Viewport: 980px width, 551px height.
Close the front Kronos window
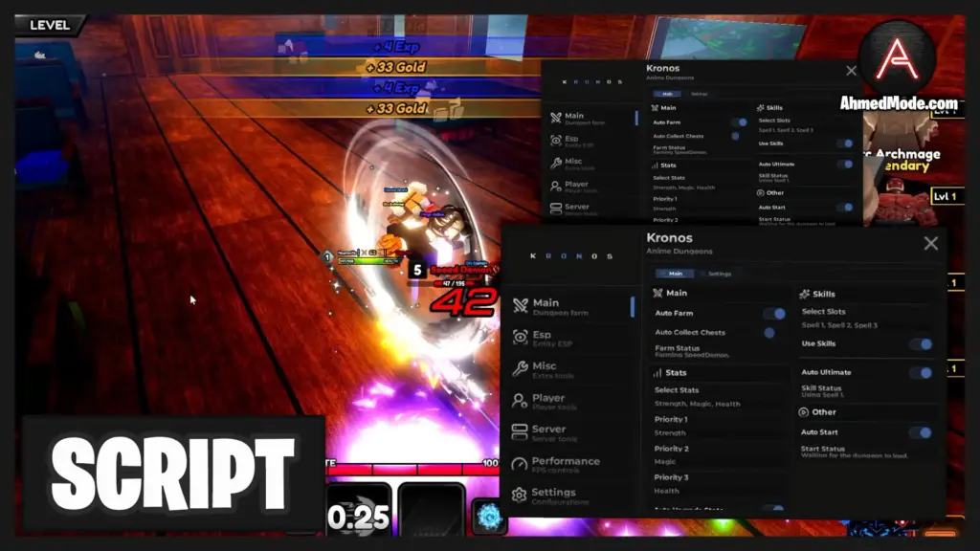[x=930, y=244]
